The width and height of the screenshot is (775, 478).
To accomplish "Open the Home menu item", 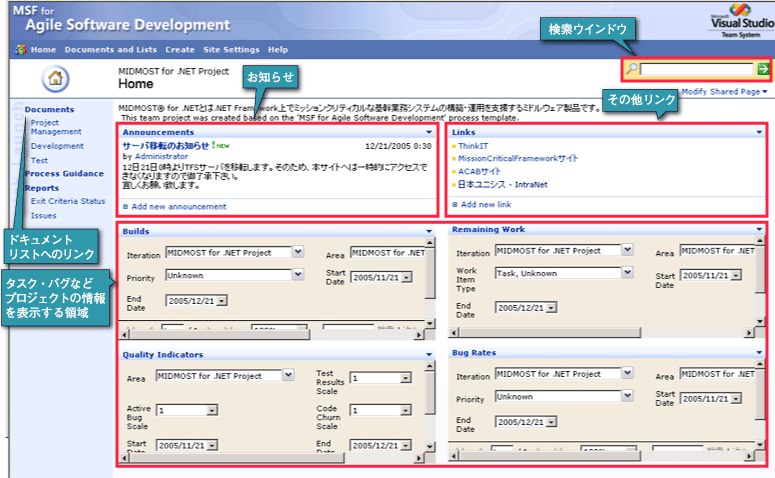I will (x=43, y=49).
